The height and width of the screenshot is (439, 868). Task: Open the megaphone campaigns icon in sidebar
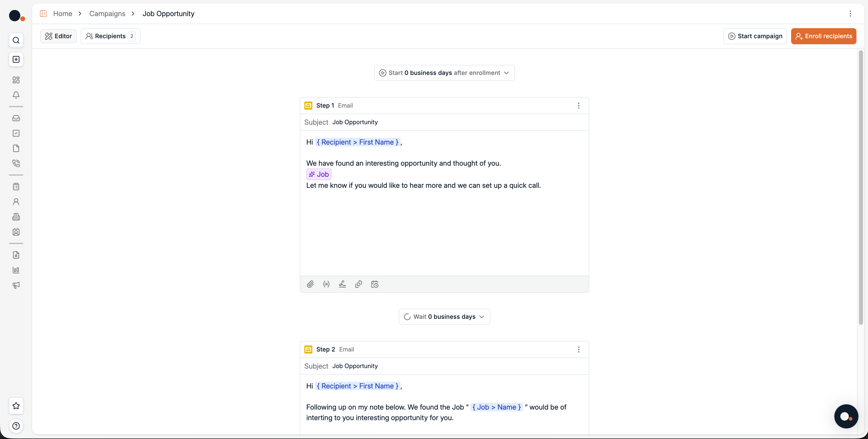tap(16, 285)
